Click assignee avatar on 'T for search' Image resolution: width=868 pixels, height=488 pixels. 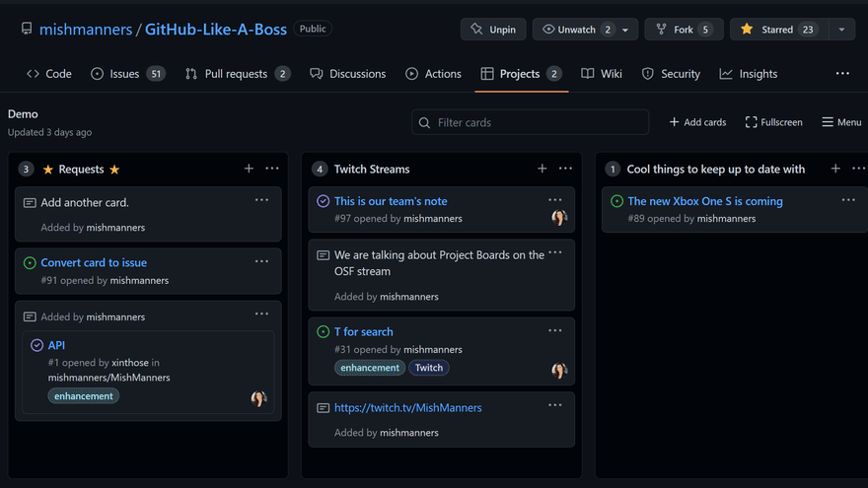click(x=559, y=370)
